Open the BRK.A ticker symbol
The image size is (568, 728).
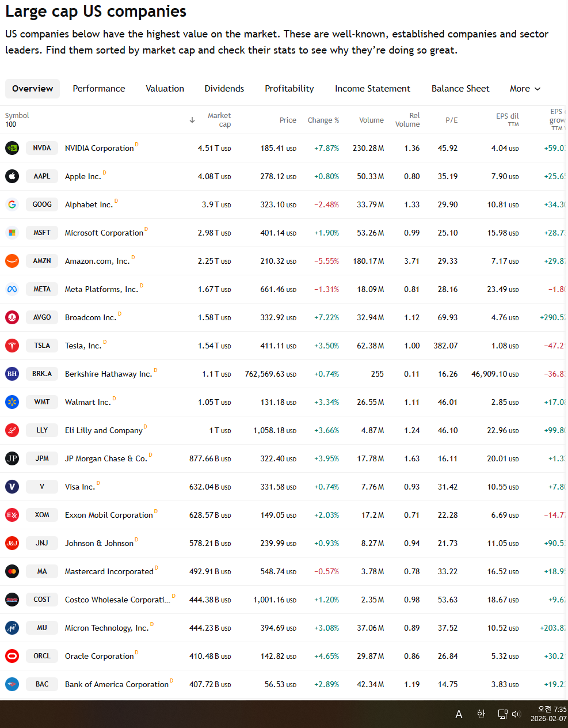pyautogui.click(x=42, y=374)
